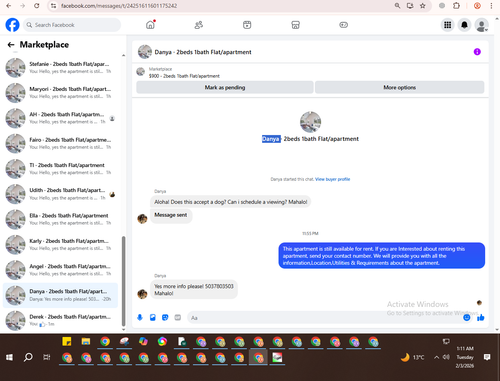Image resolution: width=500 pixels, height=381 pixels.
Task: Open conversation info purple icon
Action: tap(477, 52)
